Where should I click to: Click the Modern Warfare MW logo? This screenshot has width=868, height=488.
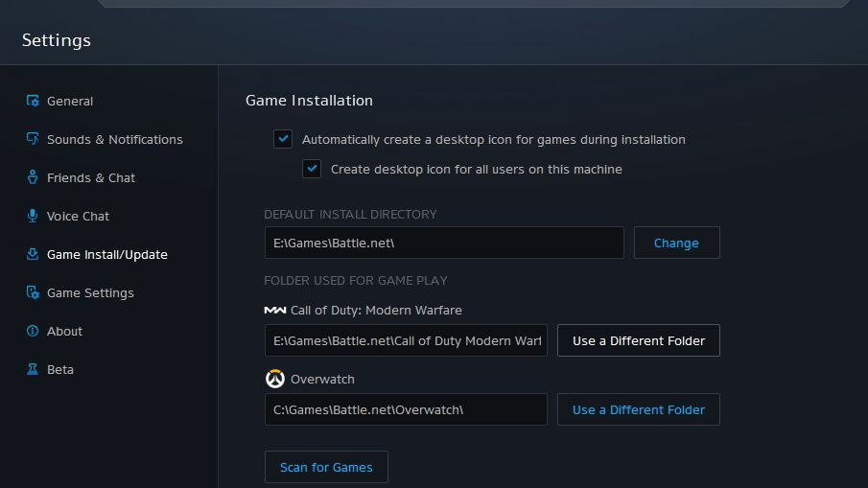tap(275, 311)
